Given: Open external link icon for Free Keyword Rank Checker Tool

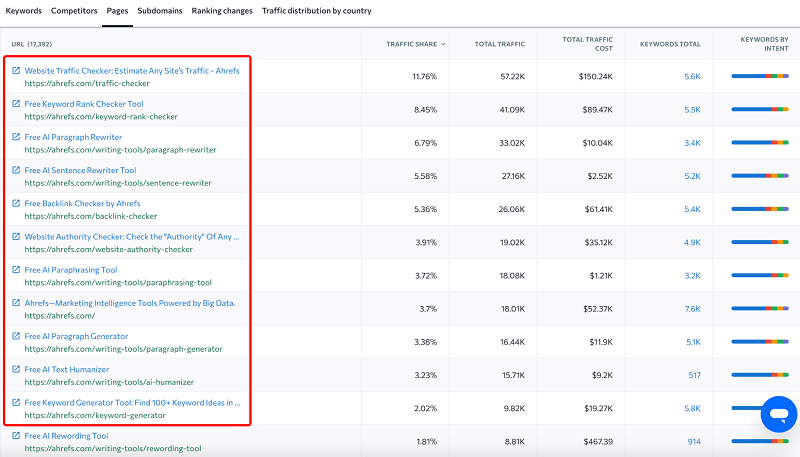Looking at the screenshot, I should click(x=16, y=104).
